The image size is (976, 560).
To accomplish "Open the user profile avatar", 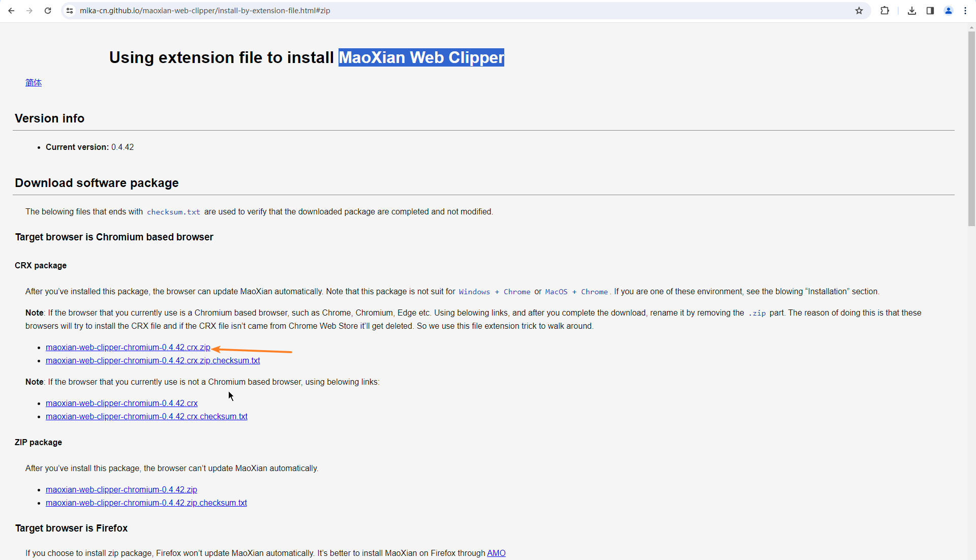I will tap(949, 11).
